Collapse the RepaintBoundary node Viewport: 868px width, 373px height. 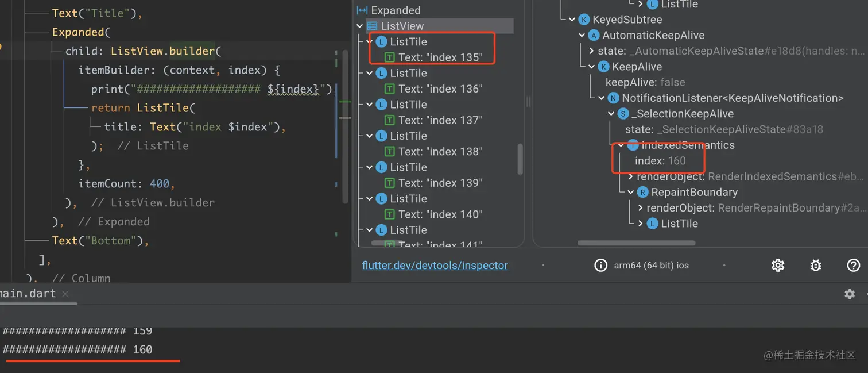(631, 192)
